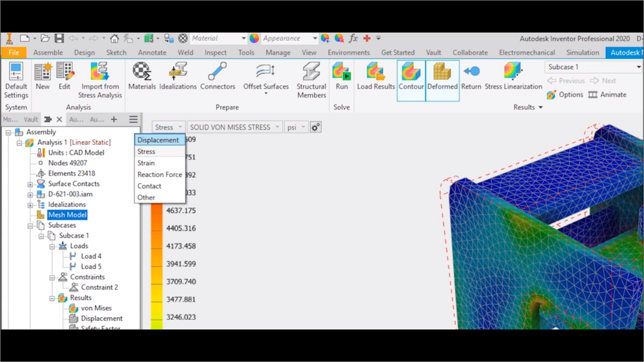Viewport: 644px width, 362px height.
Task: Select Other in the result type list
Action: 159,197
